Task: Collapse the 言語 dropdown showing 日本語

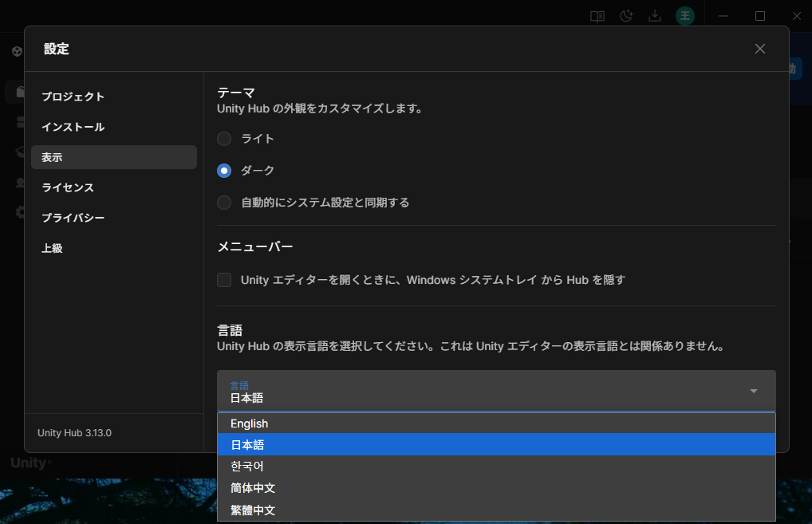Action: coord(496,391)
